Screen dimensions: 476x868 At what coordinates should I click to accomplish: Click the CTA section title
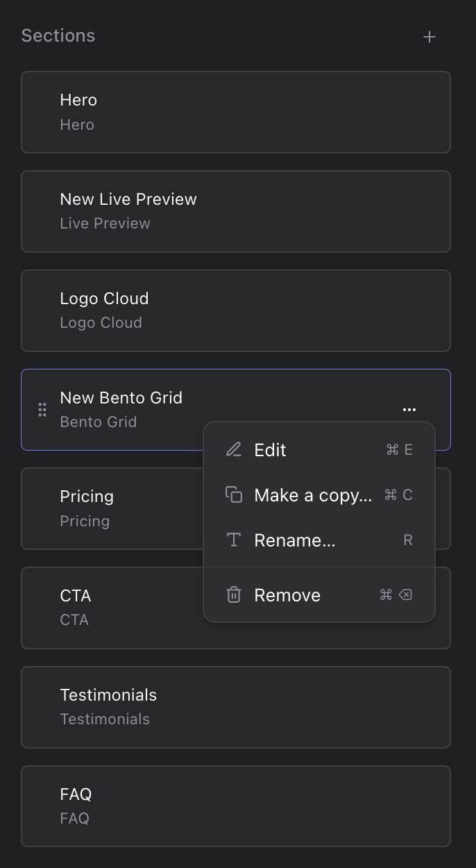(76, 596)
